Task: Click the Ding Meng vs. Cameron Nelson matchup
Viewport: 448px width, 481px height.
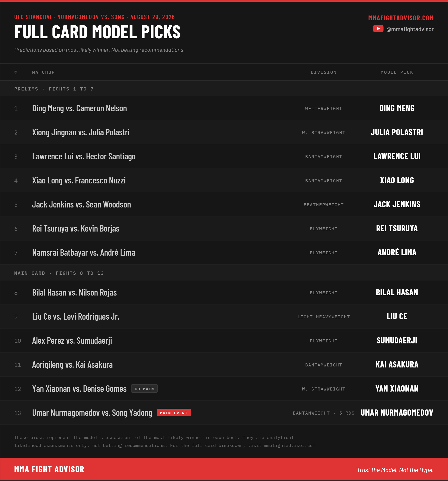Action: (x=80, y=108)
